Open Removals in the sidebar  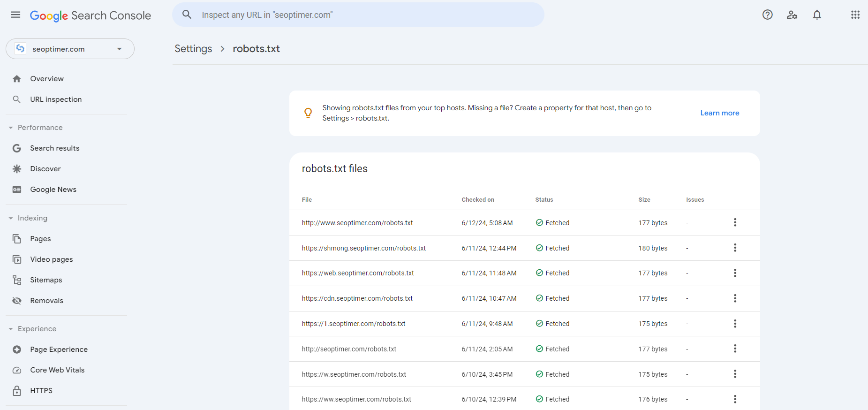[46, 301]
